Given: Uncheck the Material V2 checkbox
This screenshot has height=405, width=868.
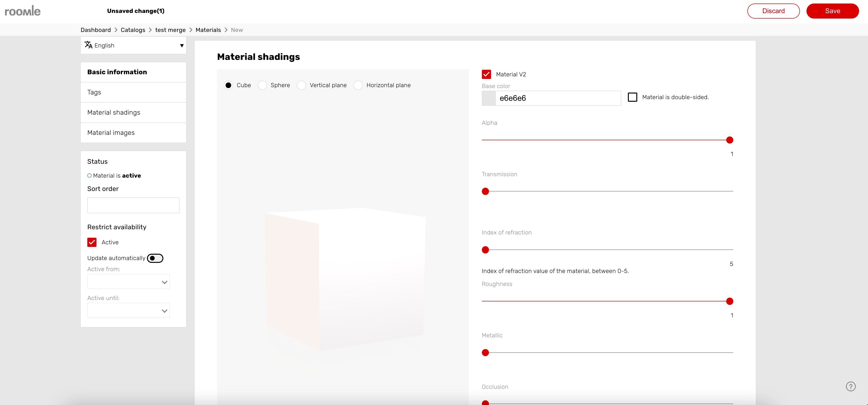Looking at the screenshot, I should coord(486,74).
